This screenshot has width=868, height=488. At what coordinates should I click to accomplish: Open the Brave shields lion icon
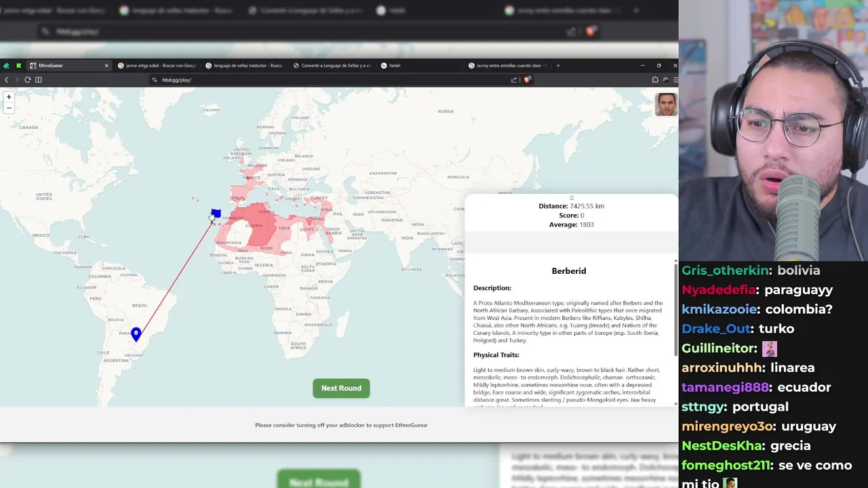[x=527, y=80]
